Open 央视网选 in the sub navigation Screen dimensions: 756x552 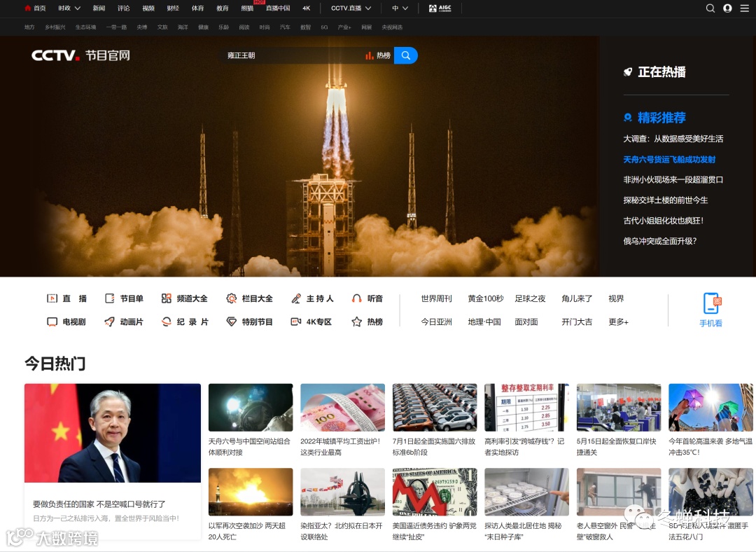click(392, 27)
